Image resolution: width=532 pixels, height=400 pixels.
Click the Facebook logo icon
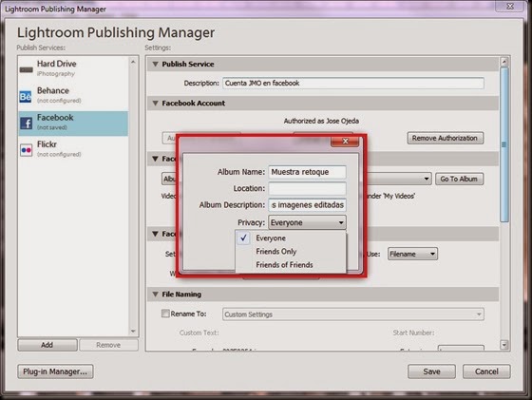click(27, 124)
